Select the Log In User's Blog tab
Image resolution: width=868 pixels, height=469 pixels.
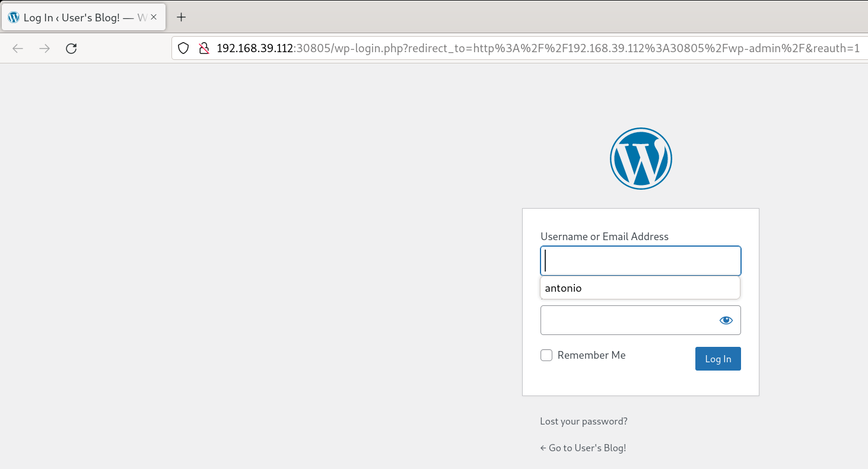point(77,18)
